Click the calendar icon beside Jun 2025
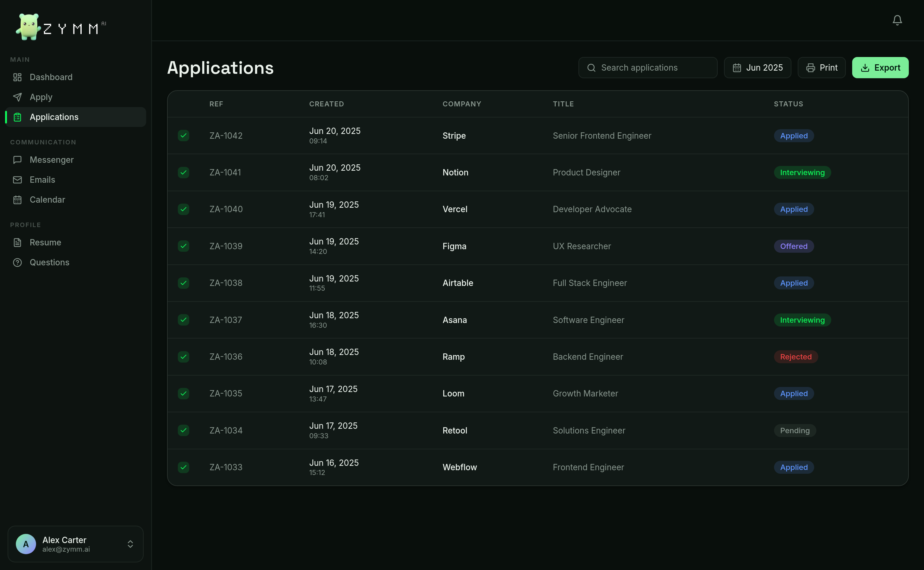924x570 pixels. click(x=737, y=68)
